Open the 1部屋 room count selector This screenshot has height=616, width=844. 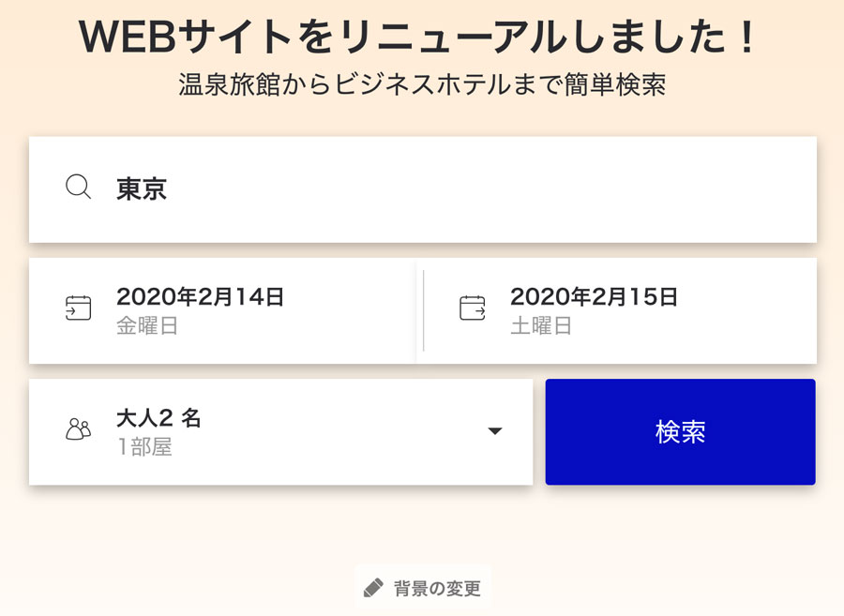(x=144, y=446)
